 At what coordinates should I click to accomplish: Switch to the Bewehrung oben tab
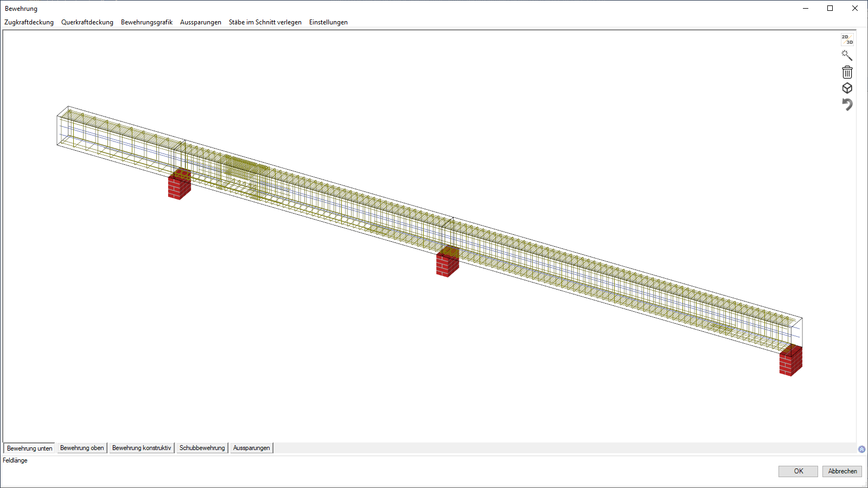(x=82, y=448)
